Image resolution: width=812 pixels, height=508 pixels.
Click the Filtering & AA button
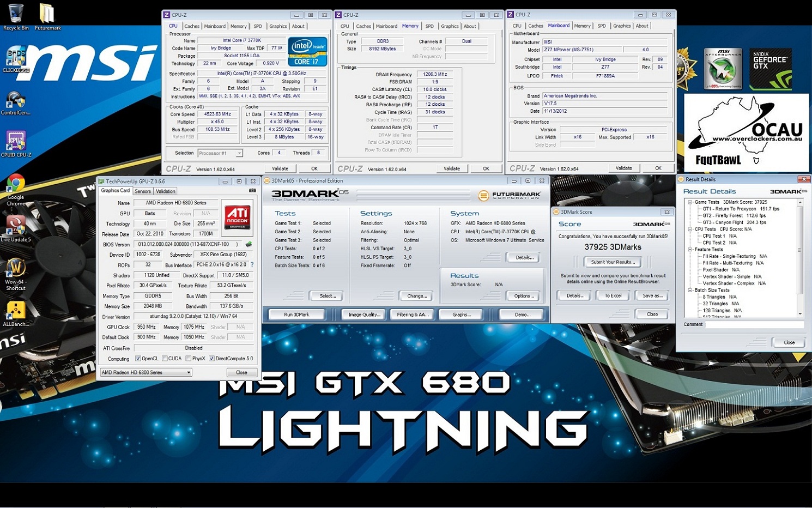tap(413, 315)
